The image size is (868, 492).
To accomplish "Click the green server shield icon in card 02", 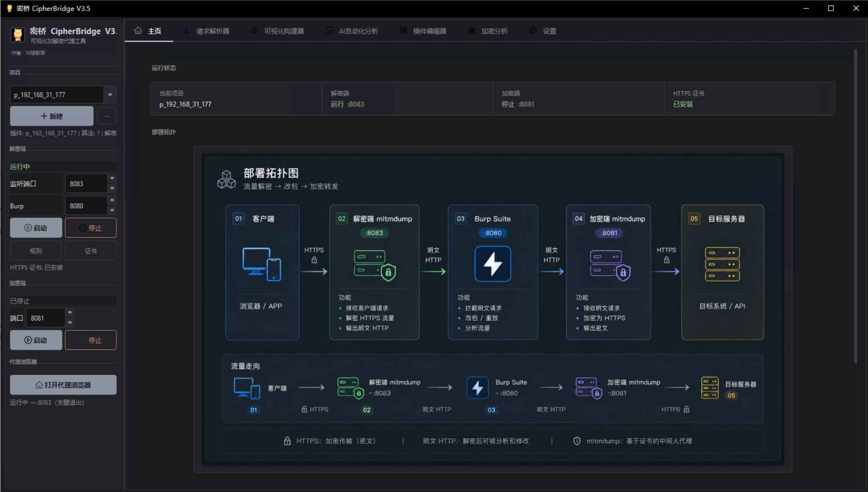I will coord(375,265).
